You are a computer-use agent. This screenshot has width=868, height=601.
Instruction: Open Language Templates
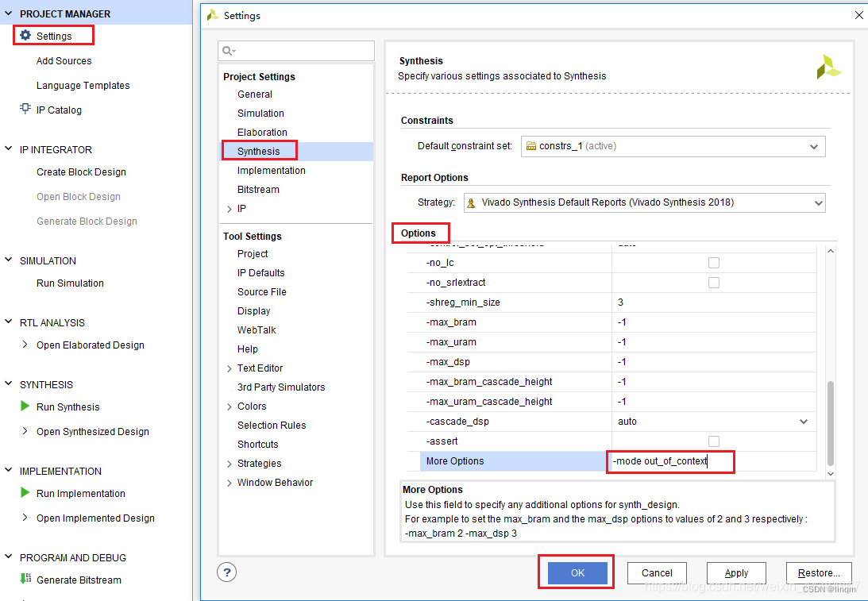tap(83, 85)
